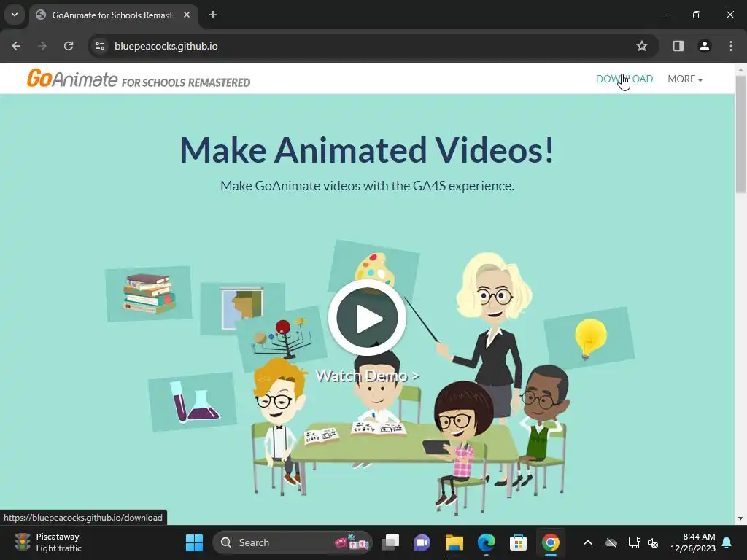Click the light bulb image

click(589, 338)
